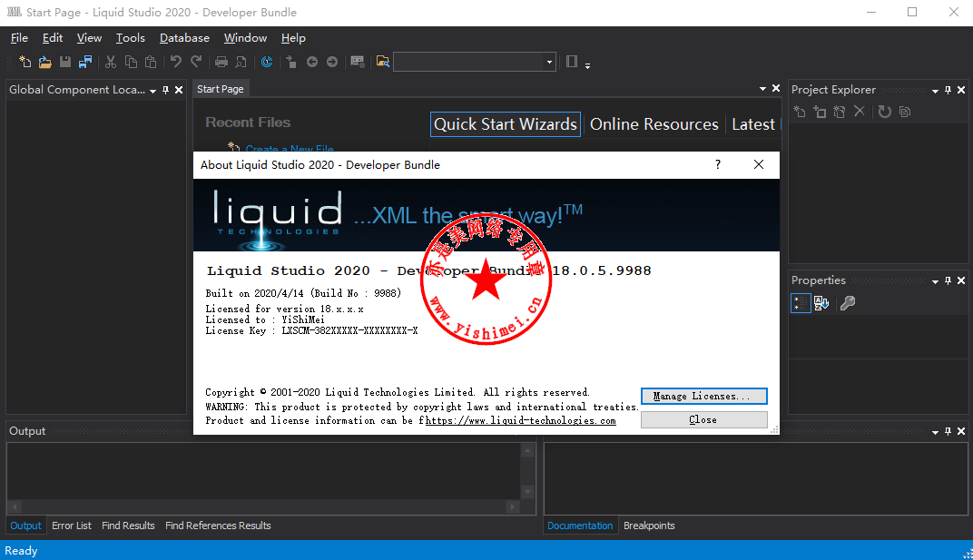Select the Online Resources tab

click(654, 124)
